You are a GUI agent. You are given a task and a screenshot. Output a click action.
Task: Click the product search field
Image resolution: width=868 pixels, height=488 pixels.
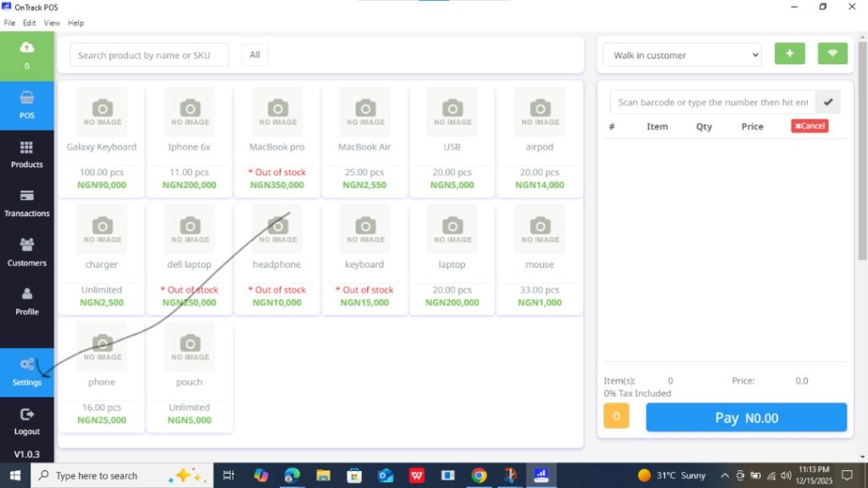(x=149, y=55)
